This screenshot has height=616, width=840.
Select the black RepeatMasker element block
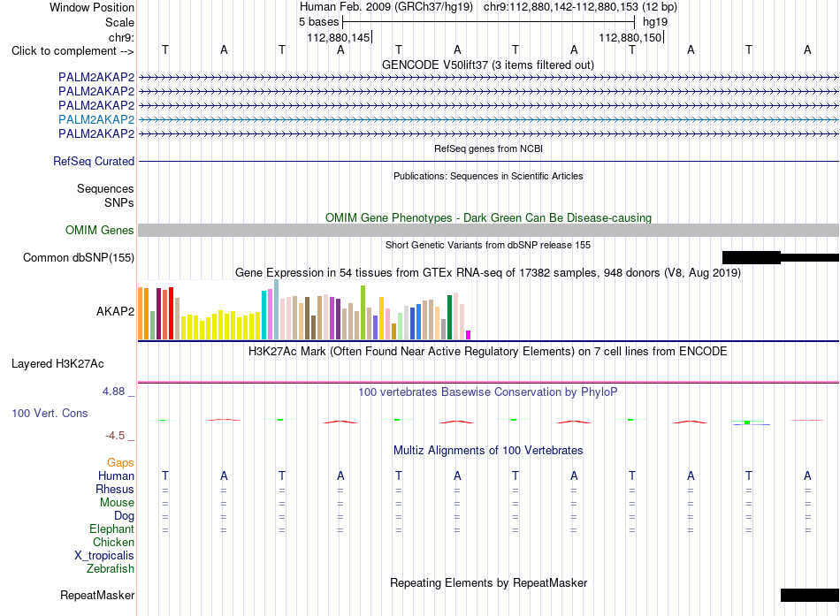click(x=810, y=595)
